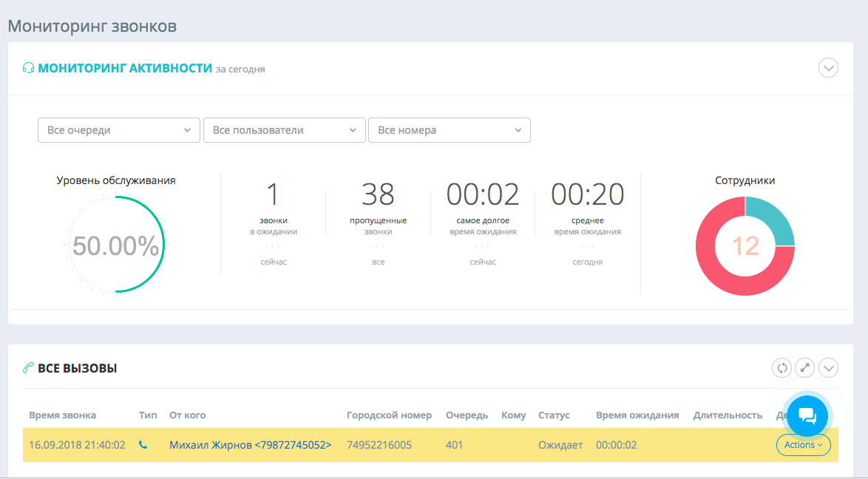Click the 50.00% service level gauge

[115, 245]
